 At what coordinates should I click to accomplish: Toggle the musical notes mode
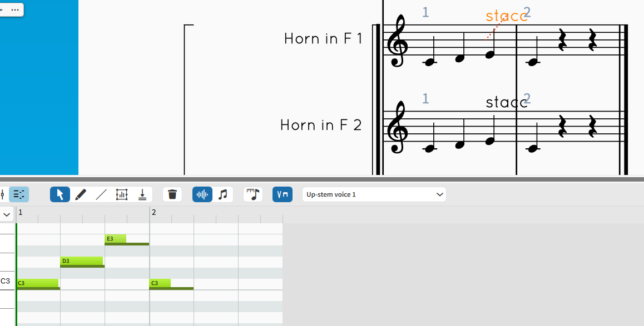point(223,194)
